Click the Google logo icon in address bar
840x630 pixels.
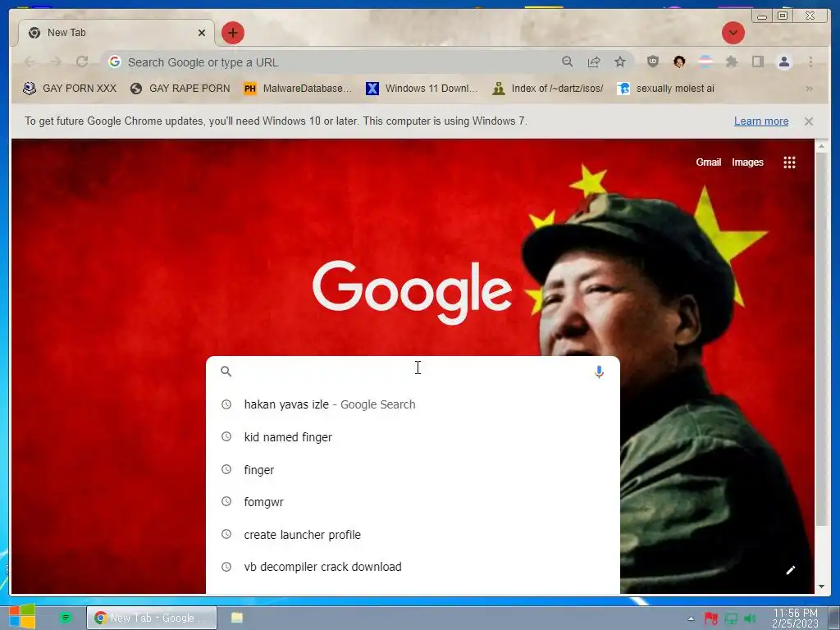[x=115, y=62]
